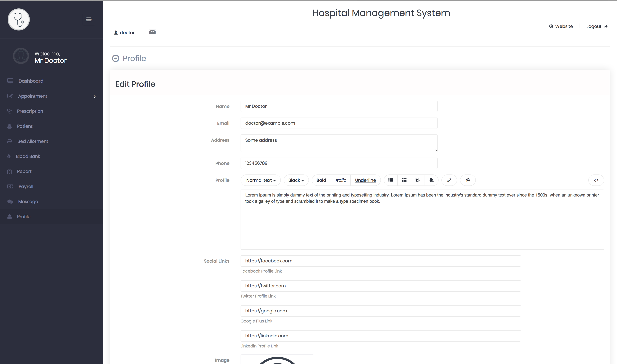Viewport: 617px width, 364px height.
Task: Click the Welcome avatar image
Action: pyautogui.click(x=21, y=56)
